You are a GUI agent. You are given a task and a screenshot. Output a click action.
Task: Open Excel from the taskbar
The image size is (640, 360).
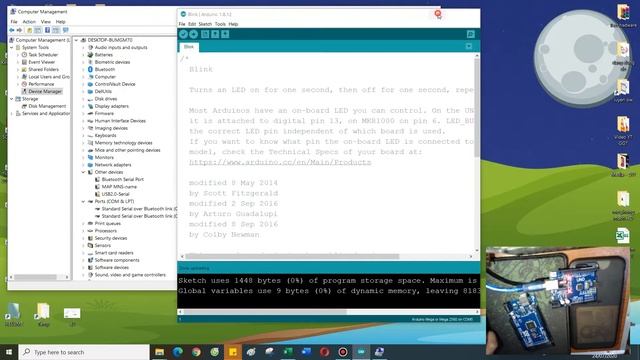click(x=288, y=352)
